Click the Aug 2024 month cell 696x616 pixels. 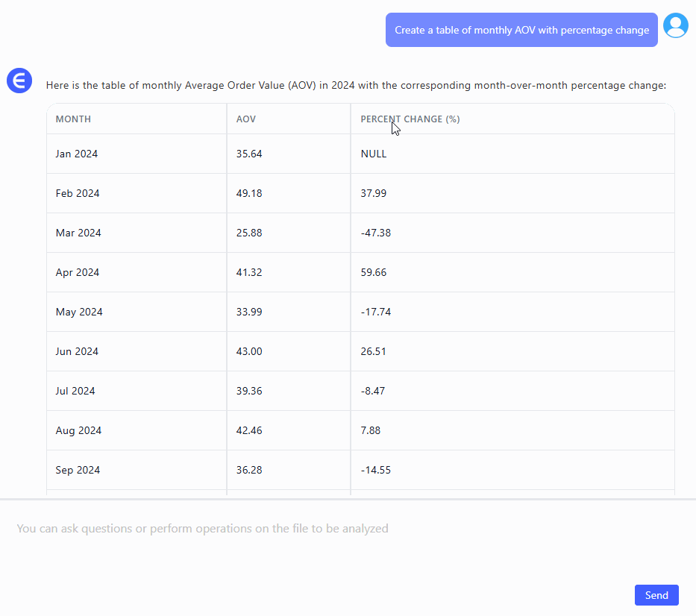point(78,431)
